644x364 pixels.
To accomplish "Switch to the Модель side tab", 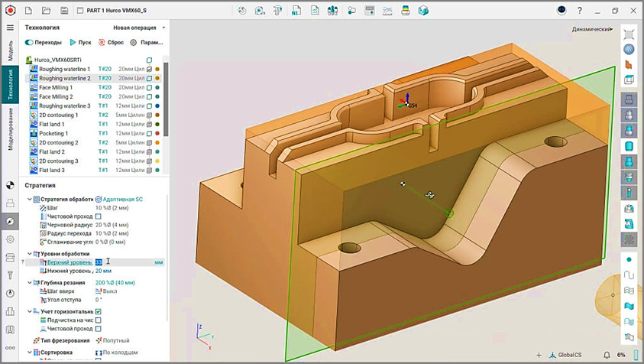I will pyautogui.click(x=10, y=50).
